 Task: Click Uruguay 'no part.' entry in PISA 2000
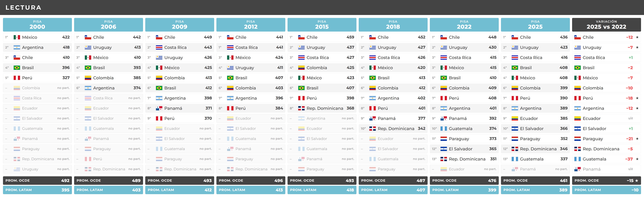[x=63, y=169]
